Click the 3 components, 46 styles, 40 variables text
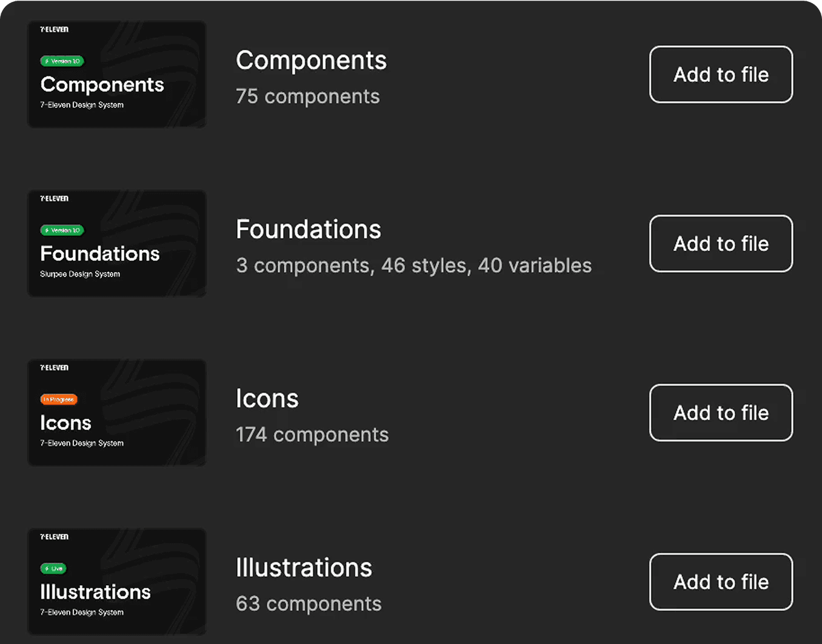The width and height of the screenshot is (822, 644). [414, 266]
